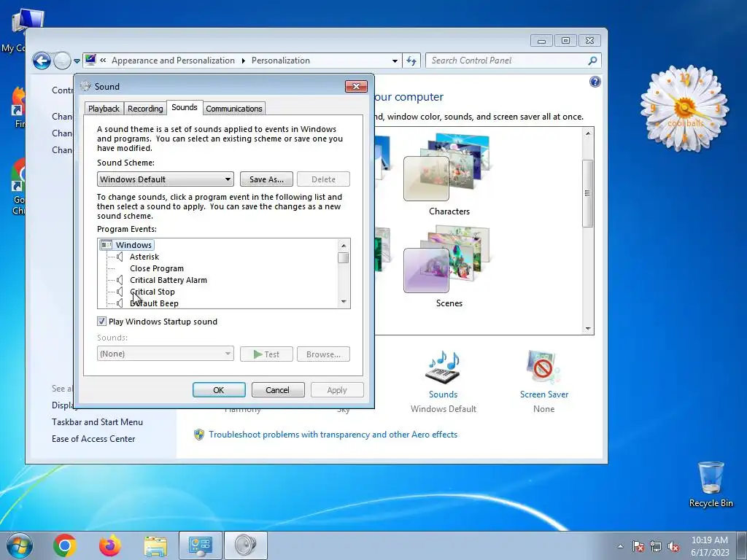Screen dimensions: 747x560
Task: Open Troubleshoot problems with transparency link
Action: [x=333, y=435]
